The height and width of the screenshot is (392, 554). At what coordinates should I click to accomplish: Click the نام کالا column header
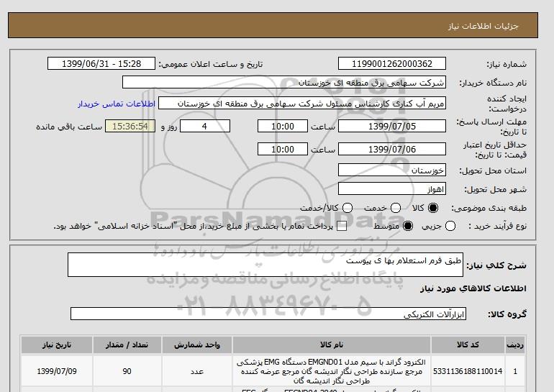coord(332,345)
